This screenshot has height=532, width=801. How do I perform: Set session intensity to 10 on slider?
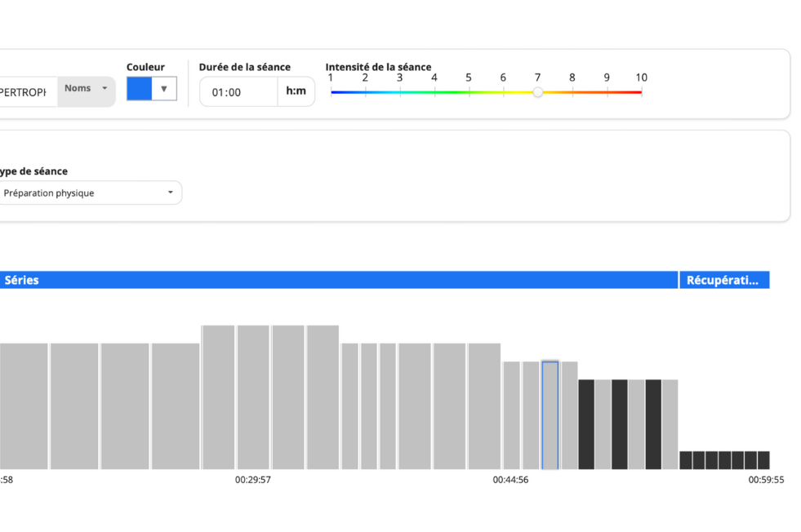[641, 92]
